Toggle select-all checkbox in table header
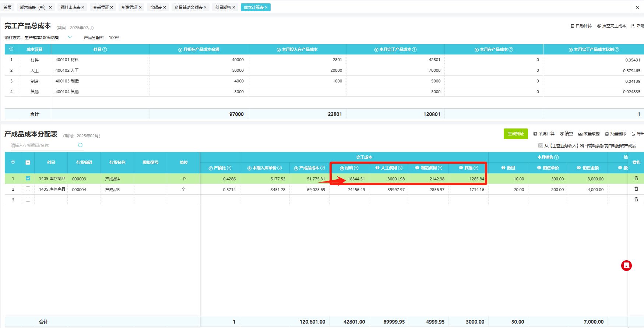The width and height of the screenshot is (644, 328). pyautogui.click(x=28, y=162)
